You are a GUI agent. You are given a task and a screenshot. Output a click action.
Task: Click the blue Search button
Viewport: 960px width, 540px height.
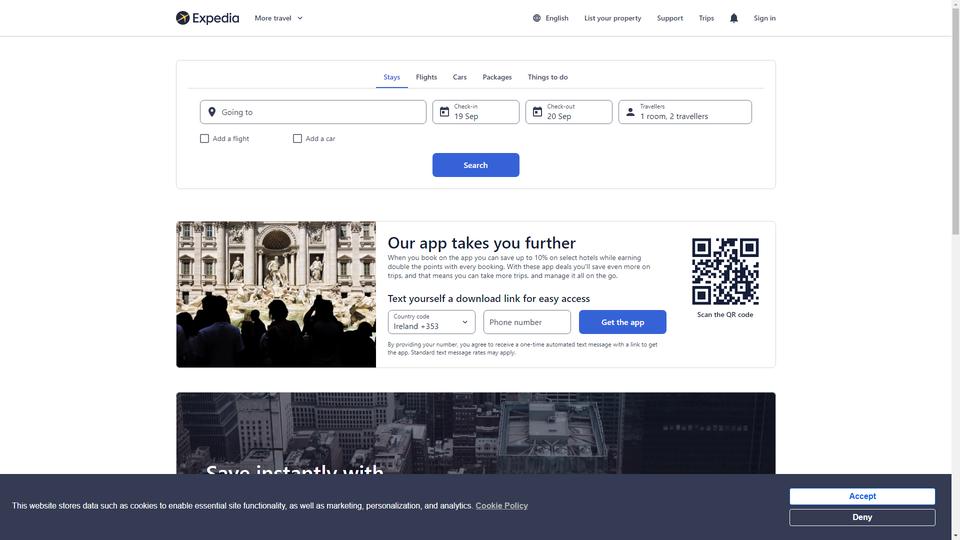(476, 165)
